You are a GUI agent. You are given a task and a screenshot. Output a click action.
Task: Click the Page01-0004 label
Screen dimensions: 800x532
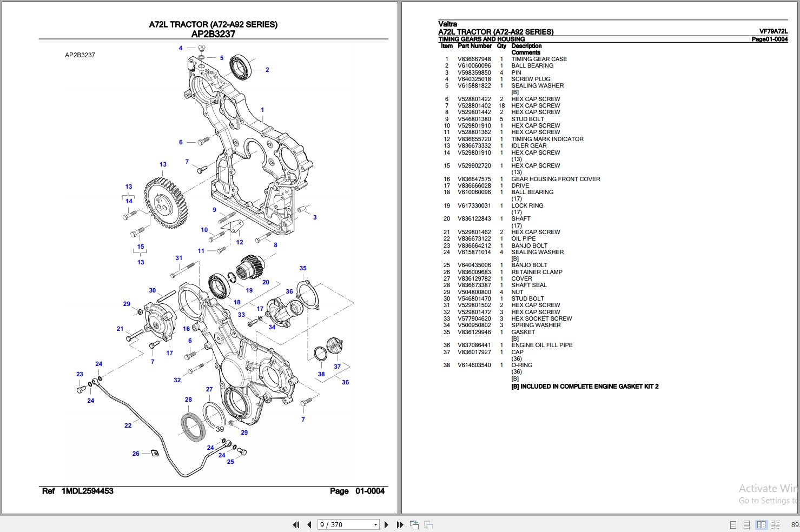point(769,39)
